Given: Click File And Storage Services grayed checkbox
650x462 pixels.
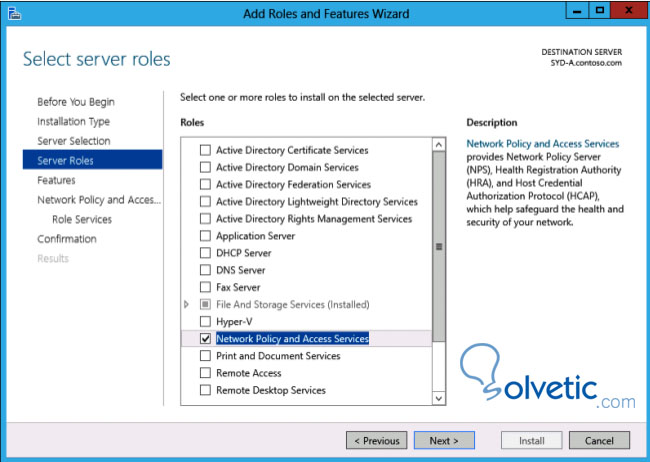Looking at the screenshot, I should 205,304.
